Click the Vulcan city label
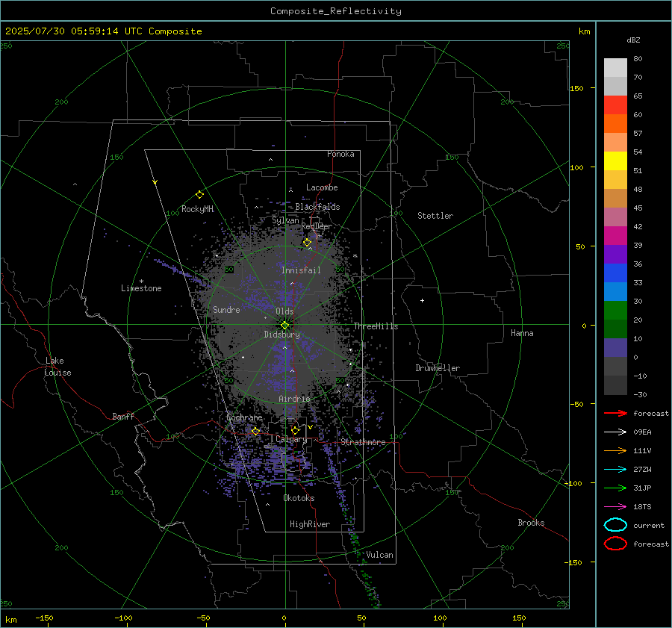Screen dimensions: 672x628 (x=379, y=555)
